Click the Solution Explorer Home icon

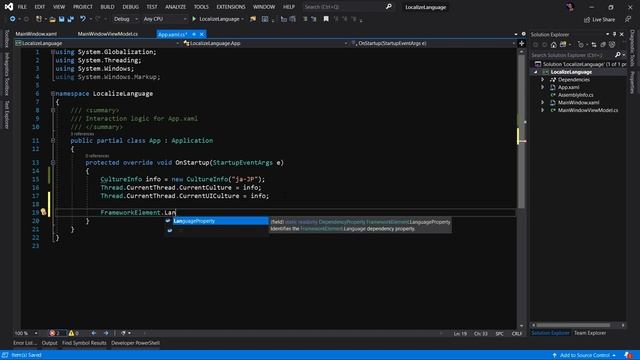click(x=553, y=45)
